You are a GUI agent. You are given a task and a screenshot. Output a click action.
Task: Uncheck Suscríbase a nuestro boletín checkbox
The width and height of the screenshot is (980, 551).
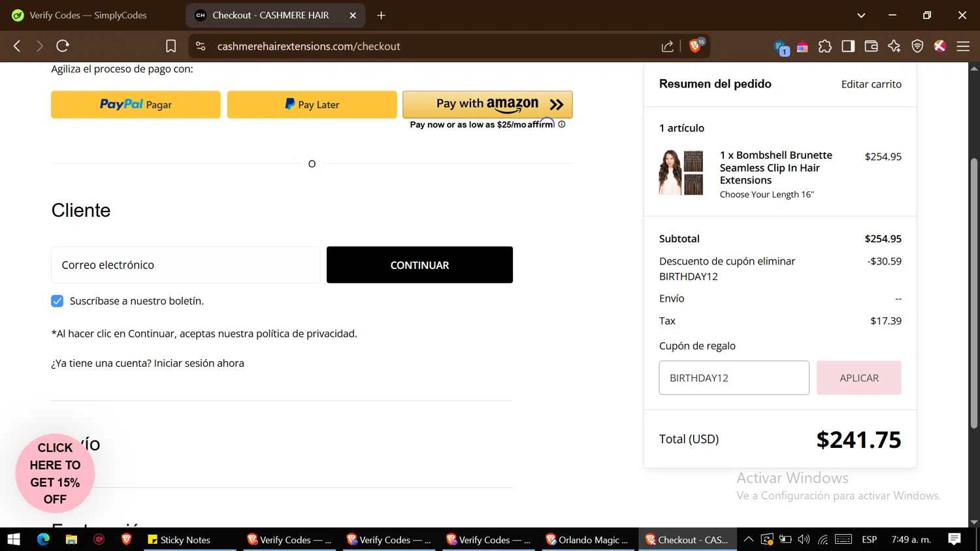tap(57, 301)
